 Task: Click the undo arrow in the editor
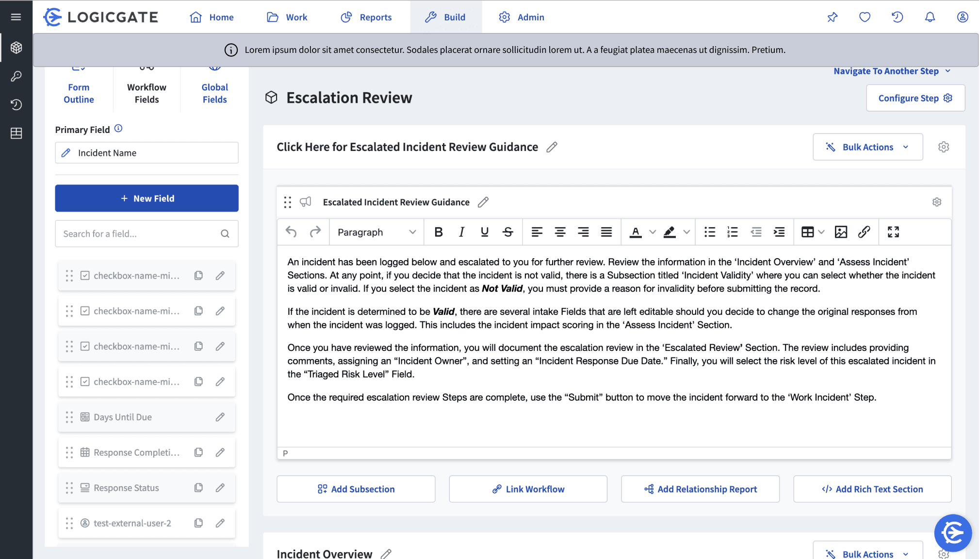coord(291,232)
